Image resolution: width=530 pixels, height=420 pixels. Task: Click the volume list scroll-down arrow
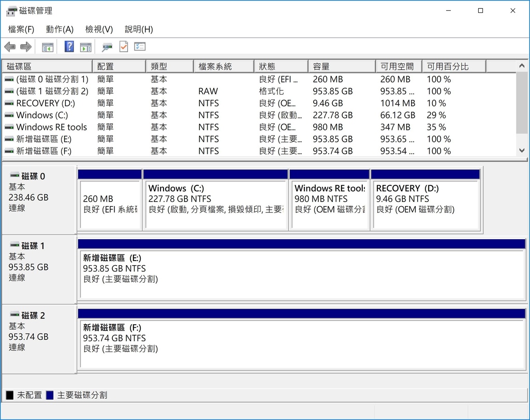tap(522, 151)
